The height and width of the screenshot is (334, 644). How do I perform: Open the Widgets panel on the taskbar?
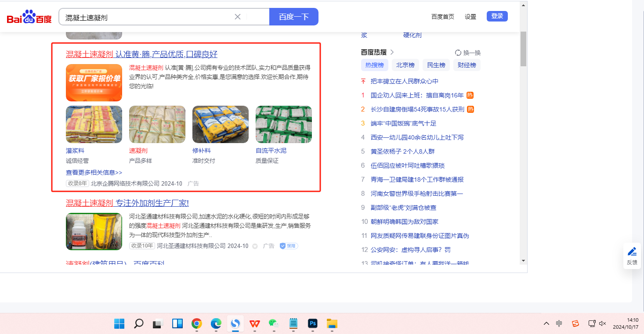(177, 324)
